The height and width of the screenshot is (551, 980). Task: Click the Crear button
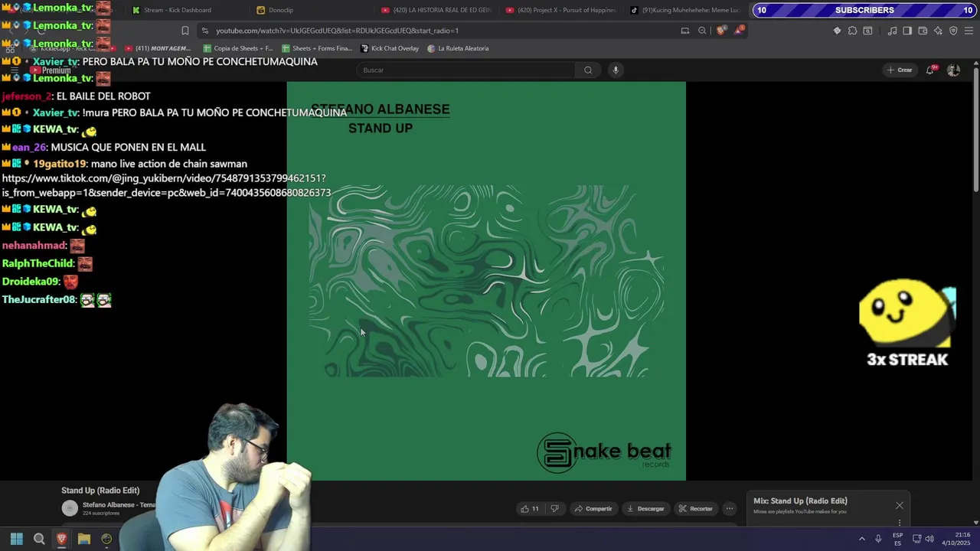click(900, 70)
